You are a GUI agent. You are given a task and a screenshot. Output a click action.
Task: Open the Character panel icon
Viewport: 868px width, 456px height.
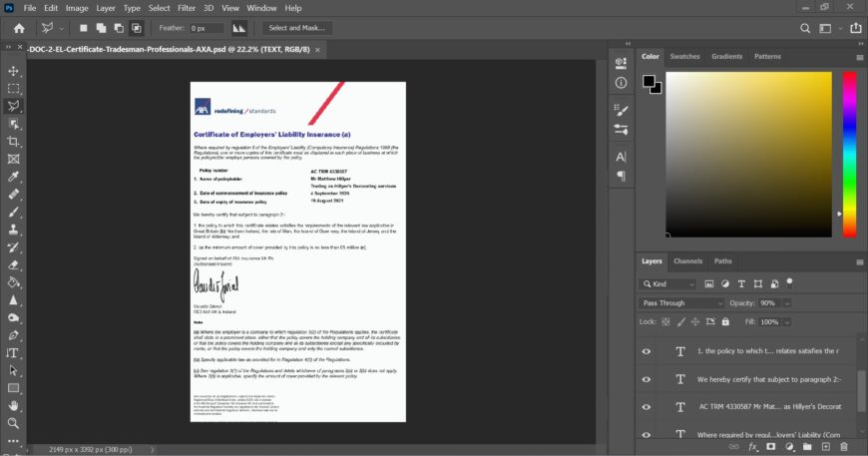point(622,157)
